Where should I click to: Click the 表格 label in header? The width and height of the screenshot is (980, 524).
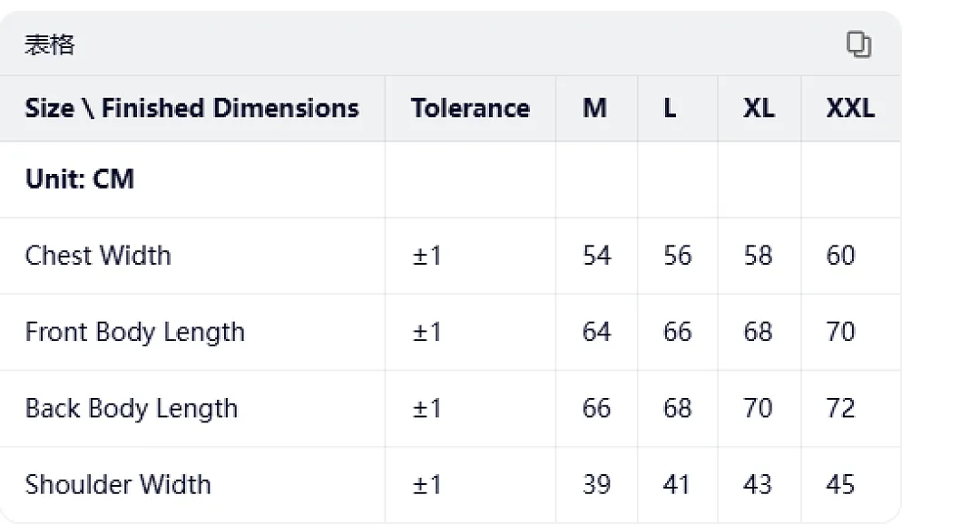49,45
